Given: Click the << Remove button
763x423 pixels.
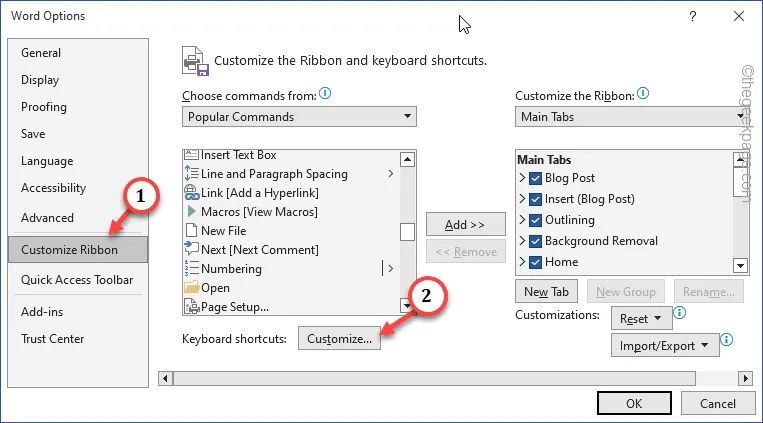Looking at the screenshot, I should coord(466,252).
